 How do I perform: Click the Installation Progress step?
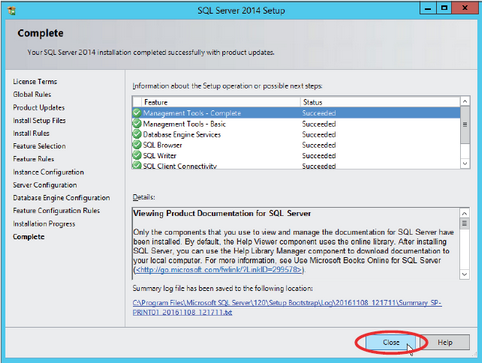tap(44, 224)
